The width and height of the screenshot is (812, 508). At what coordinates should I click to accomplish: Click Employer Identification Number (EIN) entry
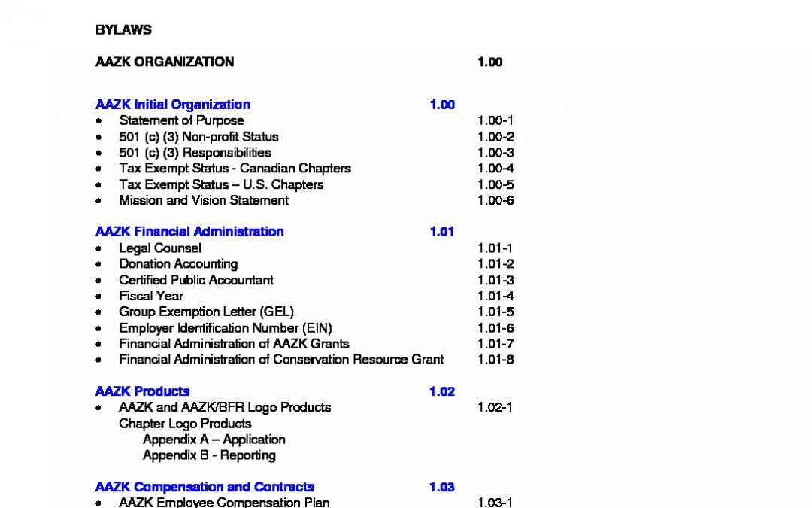[225, 328]
